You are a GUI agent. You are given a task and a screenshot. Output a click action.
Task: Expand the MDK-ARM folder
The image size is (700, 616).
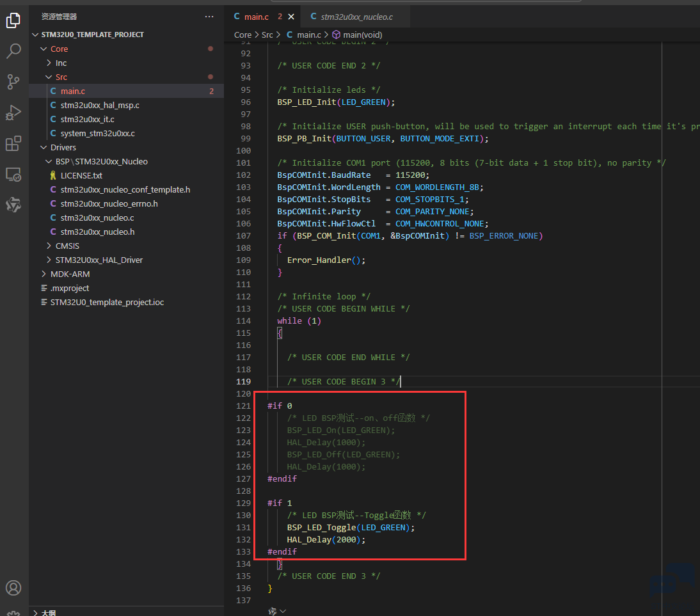(44, 274)
